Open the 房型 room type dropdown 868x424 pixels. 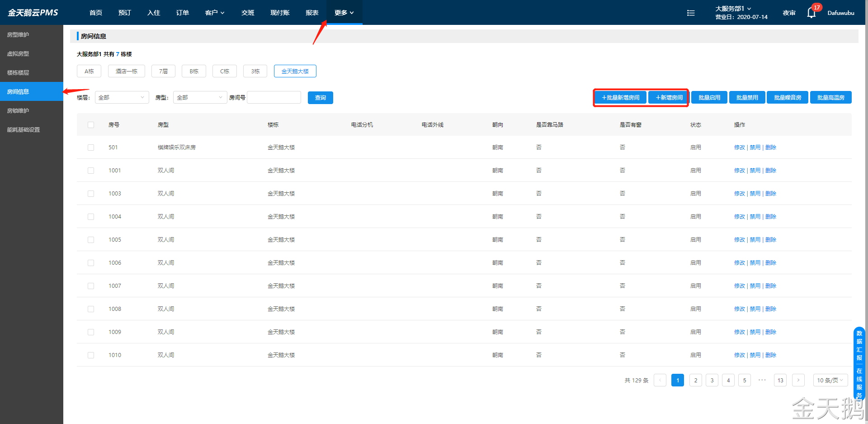(x=200, y=97)
